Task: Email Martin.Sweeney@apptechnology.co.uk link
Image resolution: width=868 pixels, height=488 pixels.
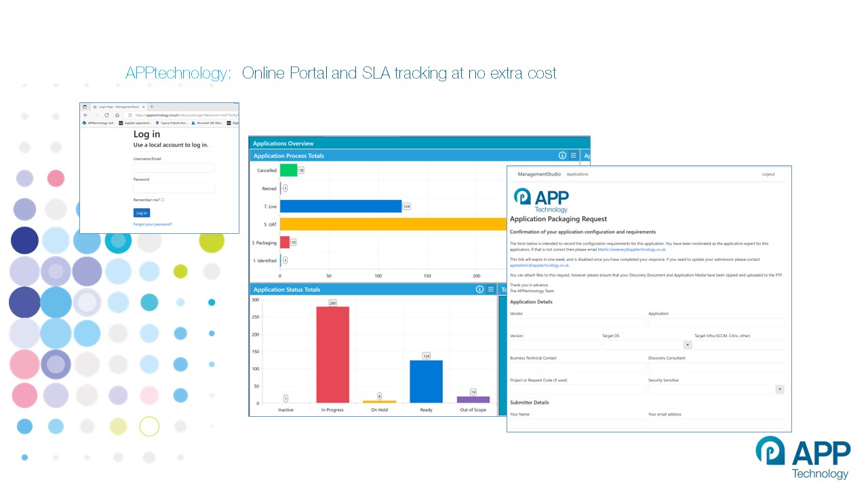Action: pos(631,249)
